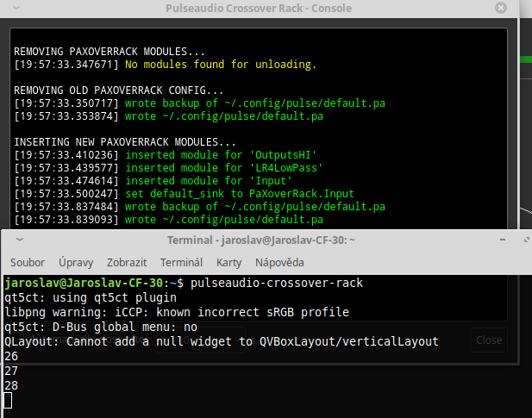This screenshot has width=532, height=418.
Task: Open the Zobrazit menu
Action: (127, 262)
